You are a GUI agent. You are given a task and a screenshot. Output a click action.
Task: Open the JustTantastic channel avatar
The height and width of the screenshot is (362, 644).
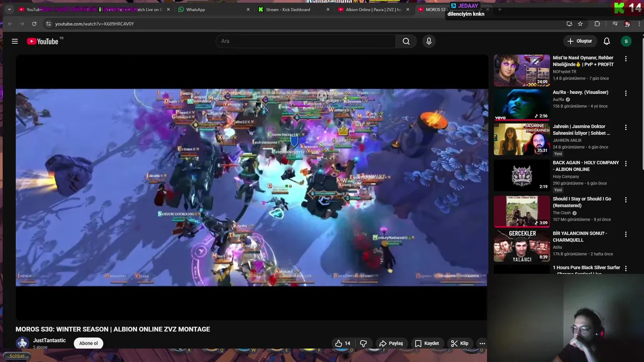(22, 343)
